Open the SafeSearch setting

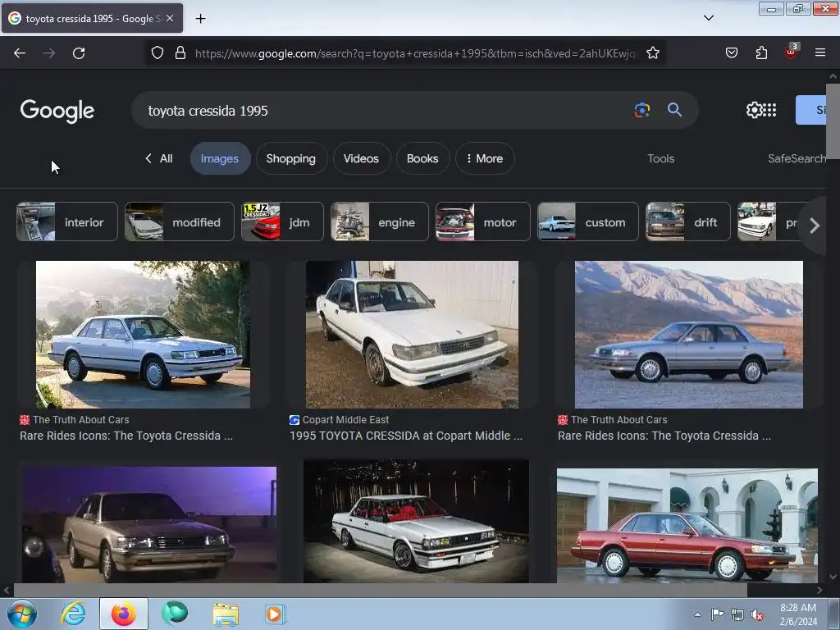tap(797, 158)
